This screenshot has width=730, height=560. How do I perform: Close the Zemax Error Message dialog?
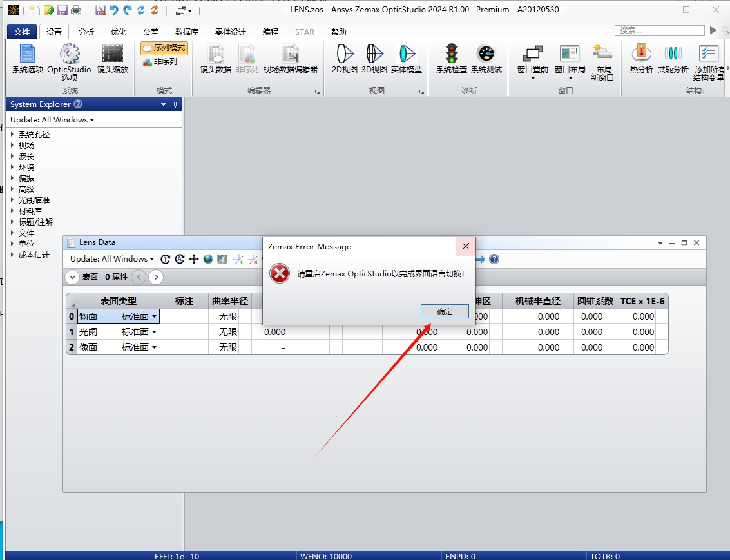[465, 246]
